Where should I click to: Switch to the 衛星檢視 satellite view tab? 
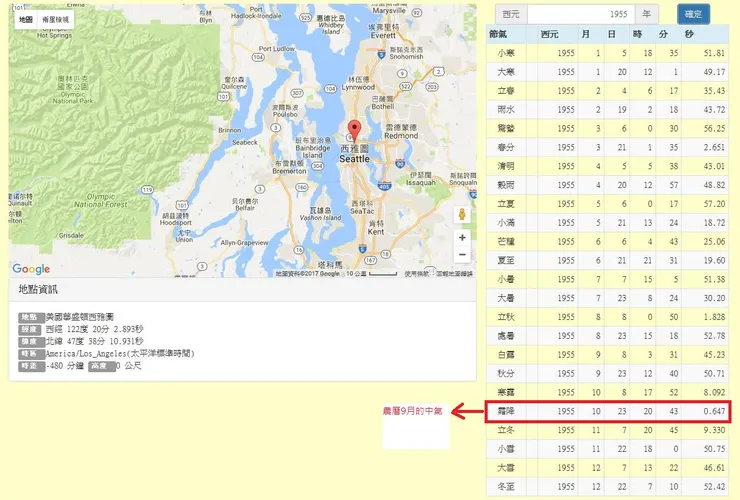click(56, 19)
